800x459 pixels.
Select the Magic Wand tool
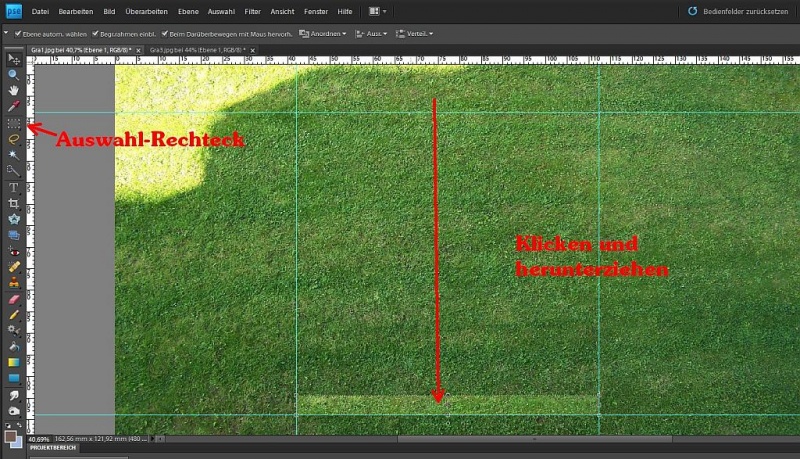(x=14, y=155)
